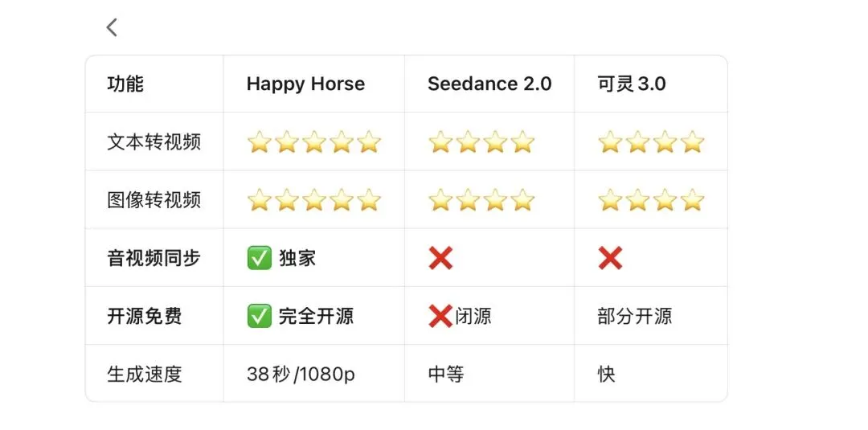Click the red cross next to 闭源
Image resolution: width=868 pixels, height=430 pixels.
coord(440,317)
